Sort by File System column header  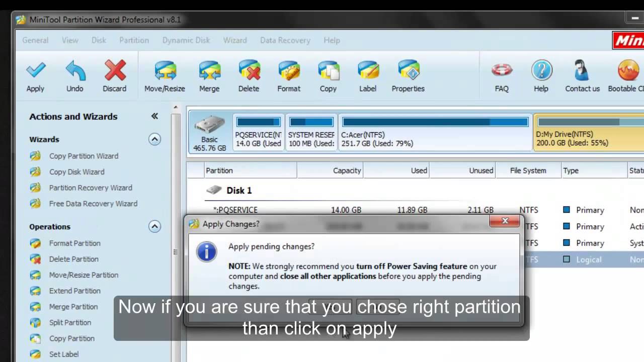[528, 170]
